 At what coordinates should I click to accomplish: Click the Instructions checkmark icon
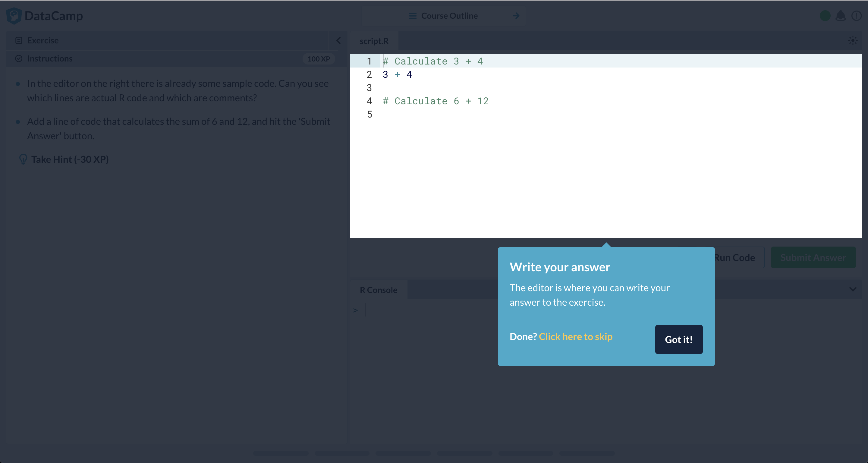(19, 59)
